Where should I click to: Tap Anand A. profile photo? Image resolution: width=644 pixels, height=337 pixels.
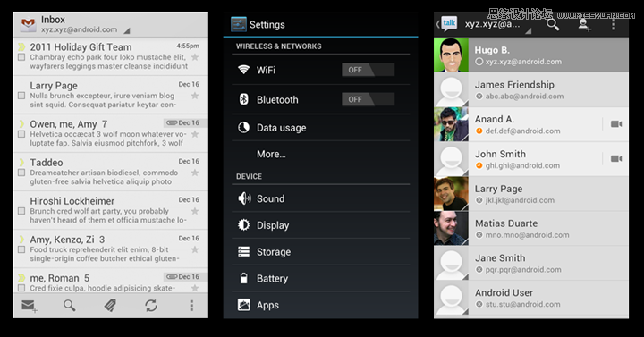pyautogui.click(x=451, y=124)
